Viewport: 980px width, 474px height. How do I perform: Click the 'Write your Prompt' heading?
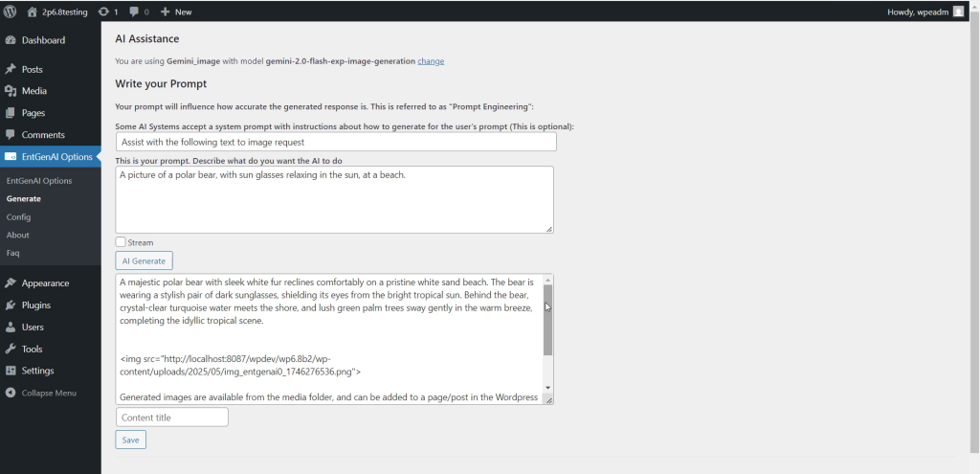coord(161,83)
